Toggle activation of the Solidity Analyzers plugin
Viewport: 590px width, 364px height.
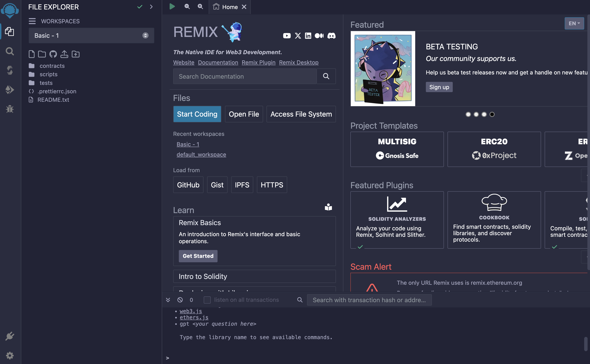point(360,247)
